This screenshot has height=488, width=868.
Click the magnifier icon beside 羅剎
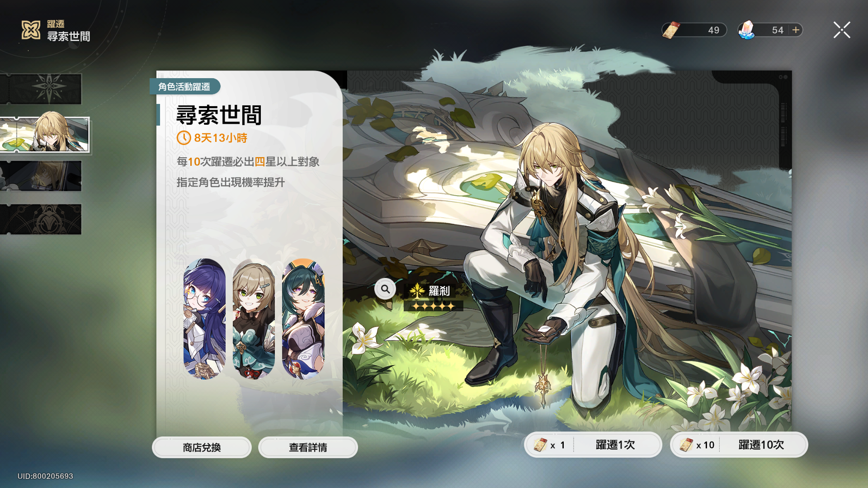[385, 289]
